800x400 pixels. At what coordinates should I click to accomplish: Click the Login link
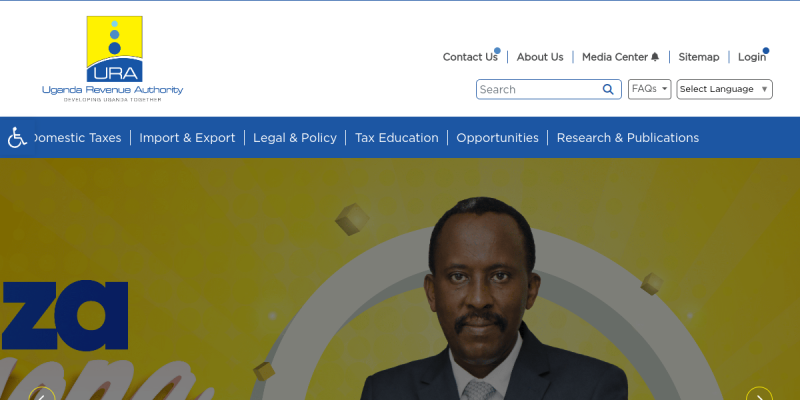(x=752, y=57)
